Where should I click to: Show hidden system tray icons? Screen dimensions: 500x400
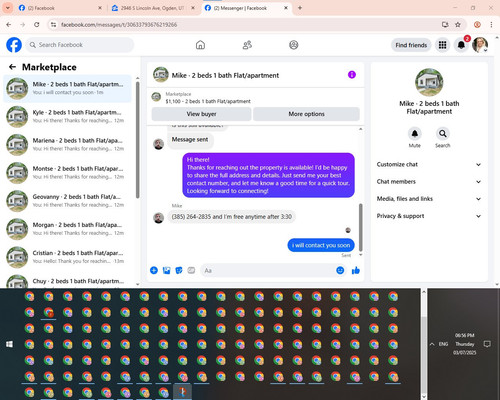[x=432, y=344]
